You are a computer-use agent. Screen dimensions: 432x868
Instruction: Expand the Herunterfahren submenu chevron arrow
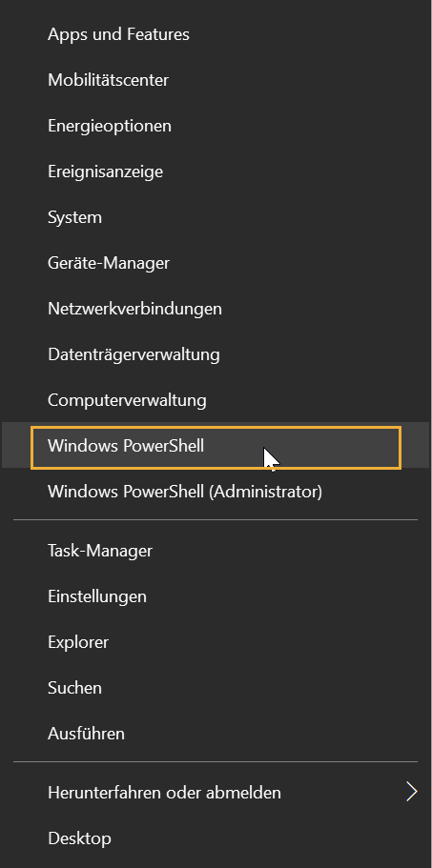[x=411, y=792]
